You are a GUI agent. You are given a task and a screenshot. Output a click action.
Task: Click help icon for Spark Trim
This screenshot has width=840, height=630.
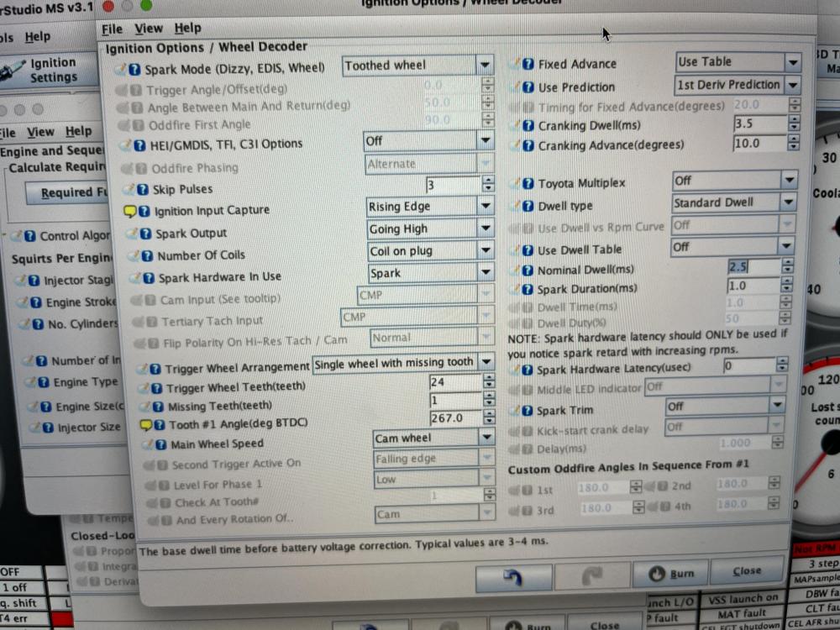tap(528, 411)
